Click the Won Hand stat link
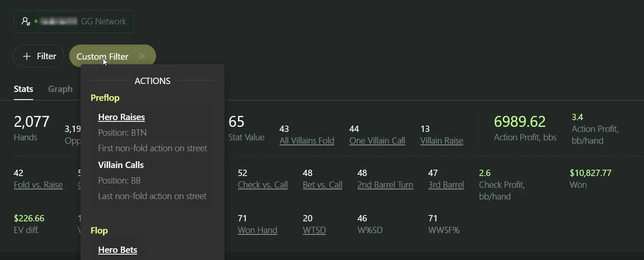This screenshot has width=644, height=260. pyautogui.click(x=257, y=230)
